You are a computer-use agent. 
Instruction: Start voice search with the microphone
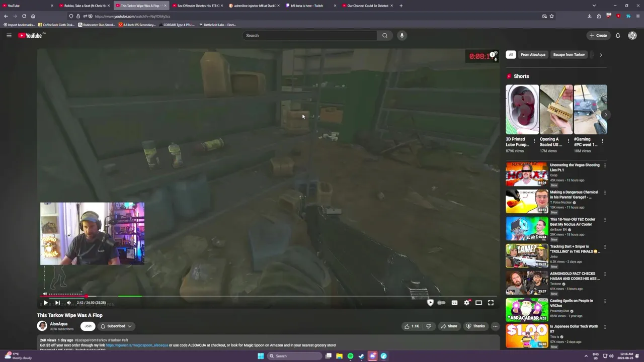(401, 35)
